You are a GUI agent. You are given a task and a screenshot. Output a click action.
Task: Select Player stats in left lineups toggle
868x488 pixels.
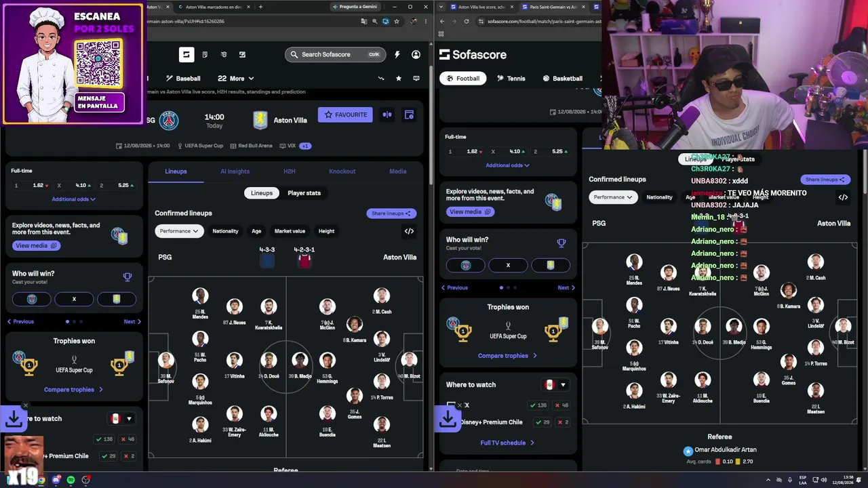coord(304,193)
